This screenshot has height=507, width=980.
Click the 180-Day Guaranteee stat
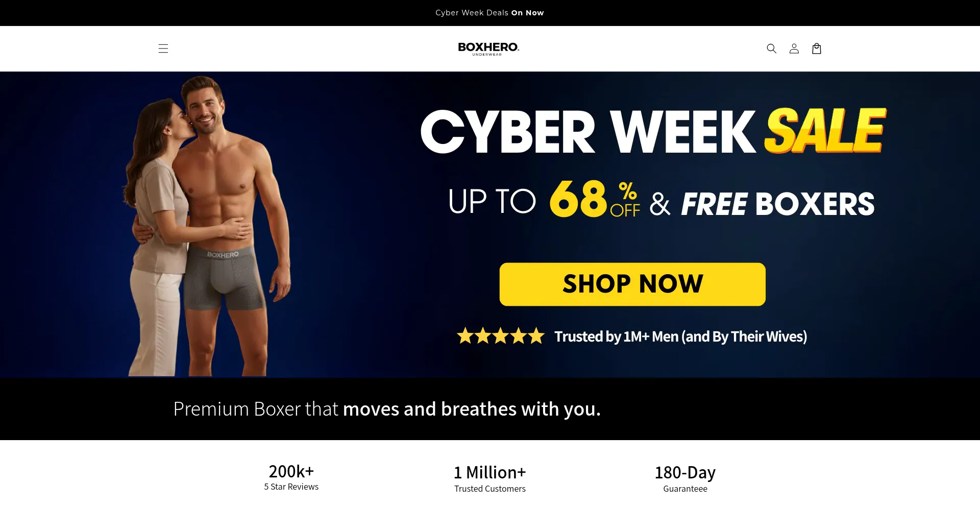pos(685,478)
